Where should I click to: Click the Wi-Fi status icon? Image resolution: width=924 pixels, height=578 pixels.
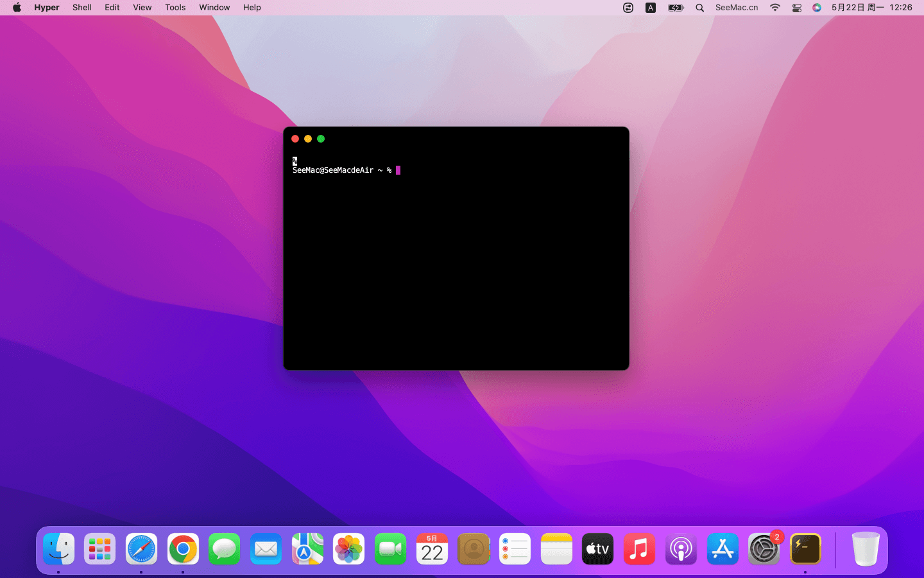click(775, 8)
